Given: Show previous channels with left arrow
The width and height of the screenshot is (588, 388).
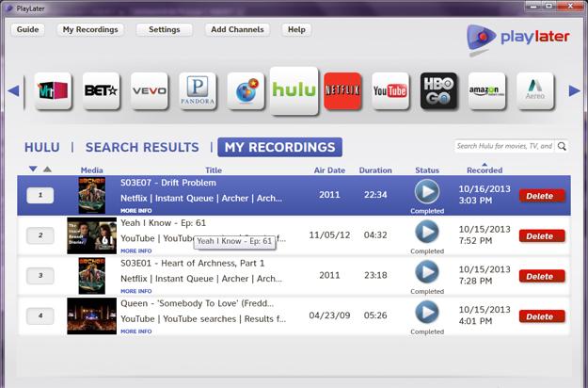Looking at the screenshot, I should click(x=13, y=90).
